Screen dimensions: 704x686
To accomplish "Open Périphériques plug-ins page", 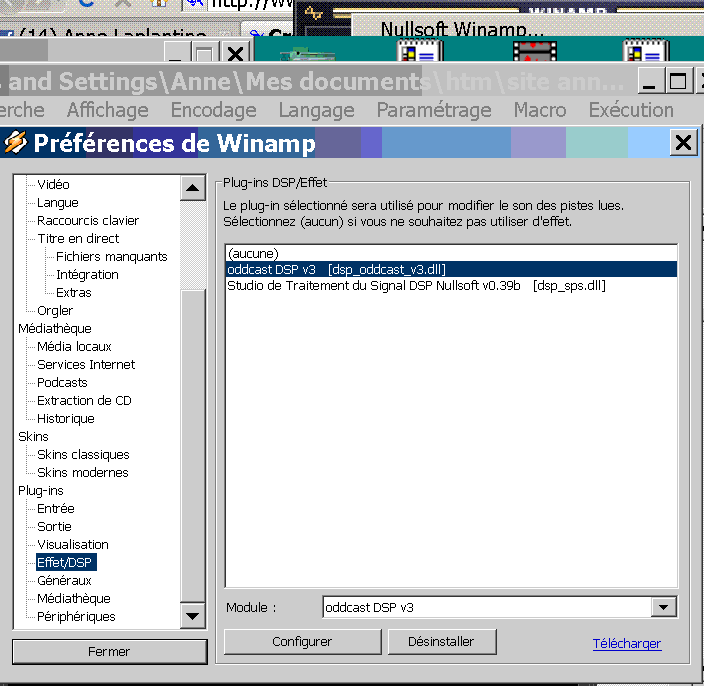I will [x=76, y=616].
